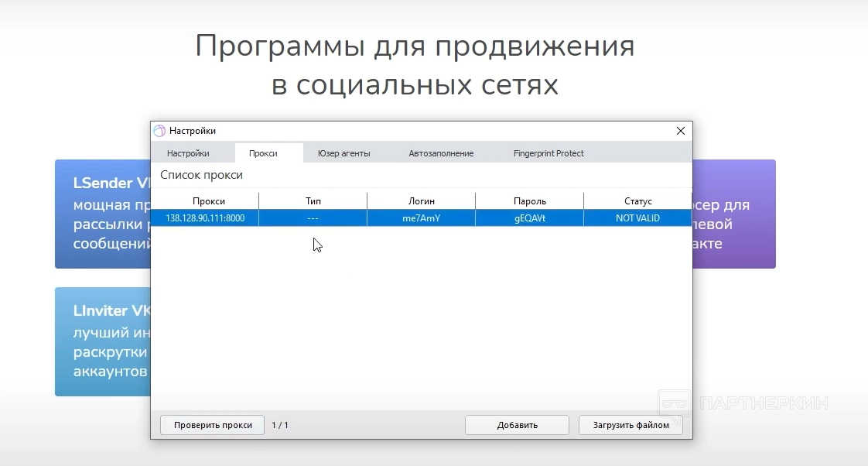Switch to Fingerprint Protect tab
Viewport: 868px width, 466px height.
[548, 153]
